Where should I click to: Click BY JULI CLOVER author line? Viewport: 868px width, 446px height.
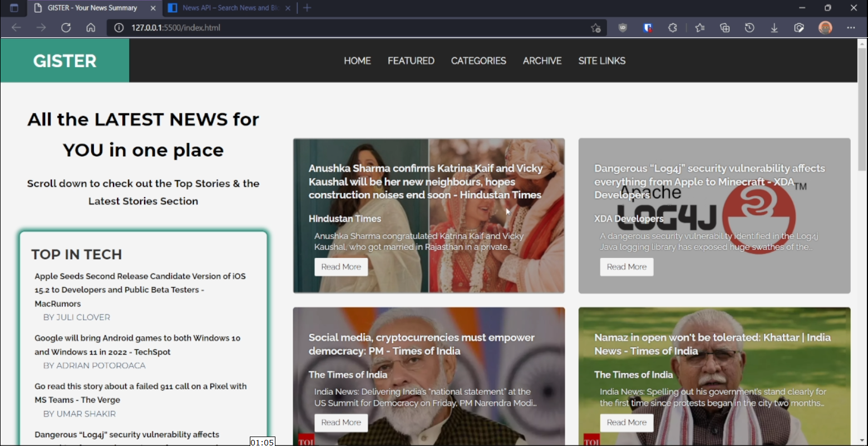[77, 318]
